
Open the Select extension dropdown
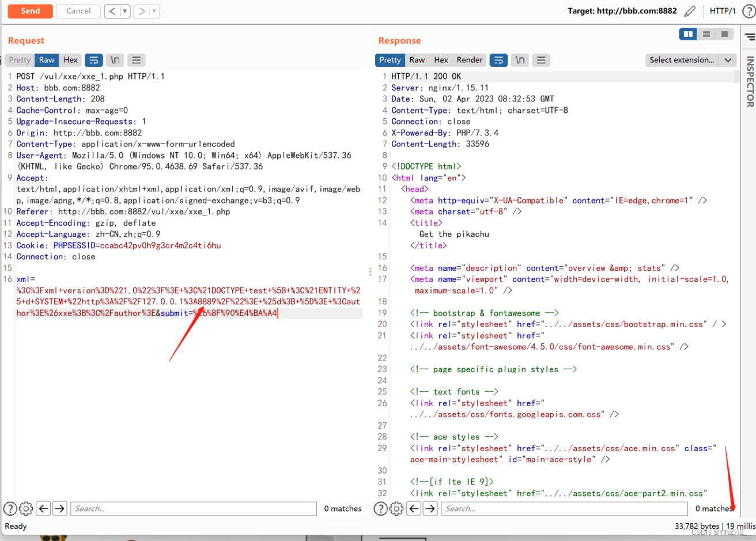pyautogui.click(x=691, y=60)
